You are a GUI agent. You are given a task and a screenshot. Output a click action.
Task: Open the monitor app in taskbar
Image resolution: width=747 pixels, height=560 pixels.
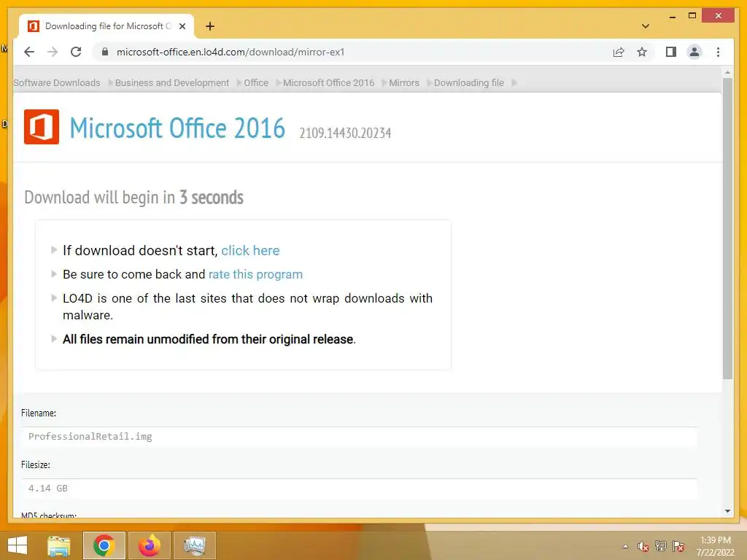coord(194,545)
